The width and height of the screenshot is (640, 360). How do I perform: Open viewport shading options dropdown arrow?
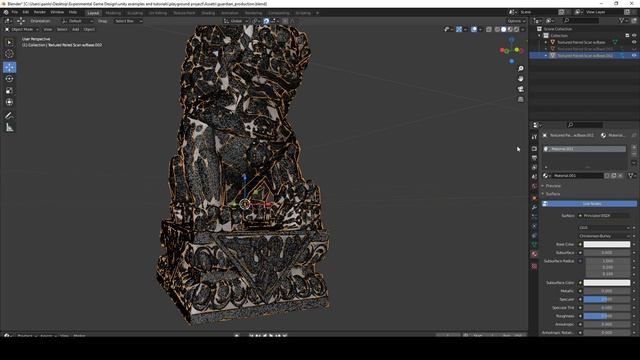pos(523,29)
